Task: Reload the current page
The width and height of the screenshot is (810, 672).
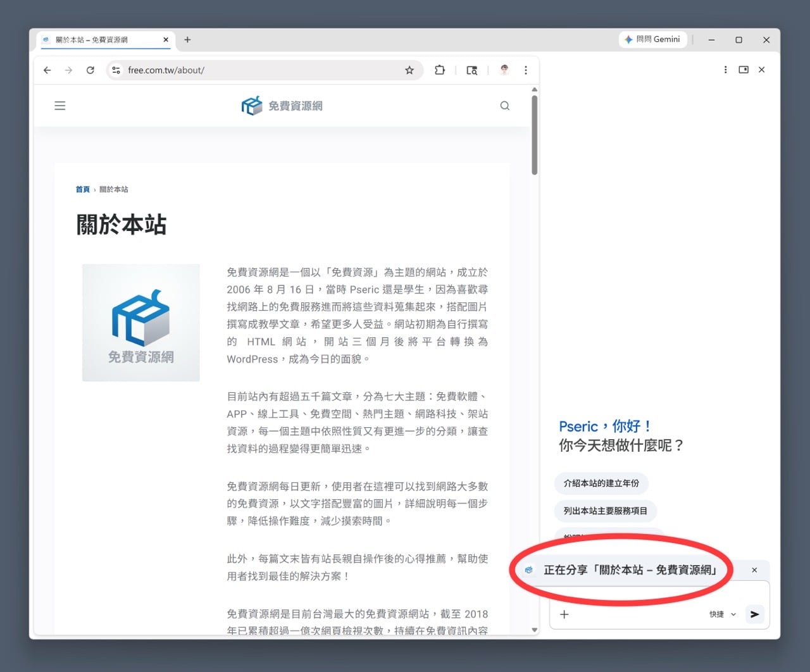Action: (x=90, y=70)
